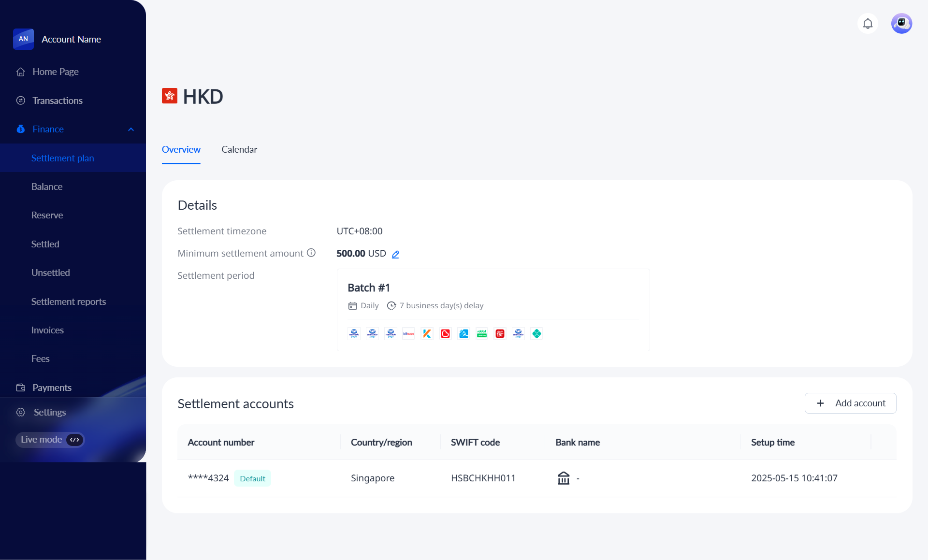Open Settlement reports in sidebar
The width and height of the screenshot is (928, 560).
point(69,302)
